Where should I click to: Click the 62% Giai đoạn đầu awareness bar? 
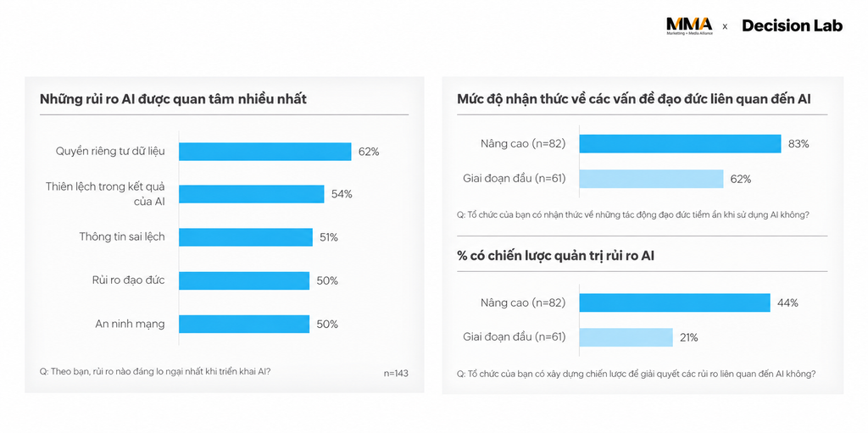click(x=652, y=179)
